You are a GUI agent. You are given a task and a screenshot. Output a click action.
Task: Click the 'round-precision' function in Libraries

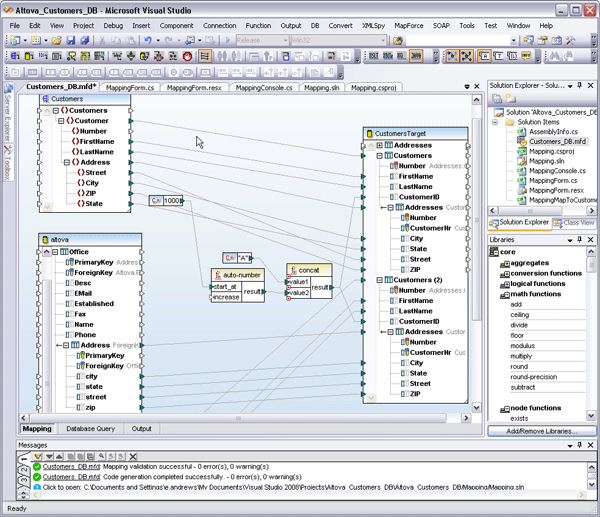click(x=533, y=377)
